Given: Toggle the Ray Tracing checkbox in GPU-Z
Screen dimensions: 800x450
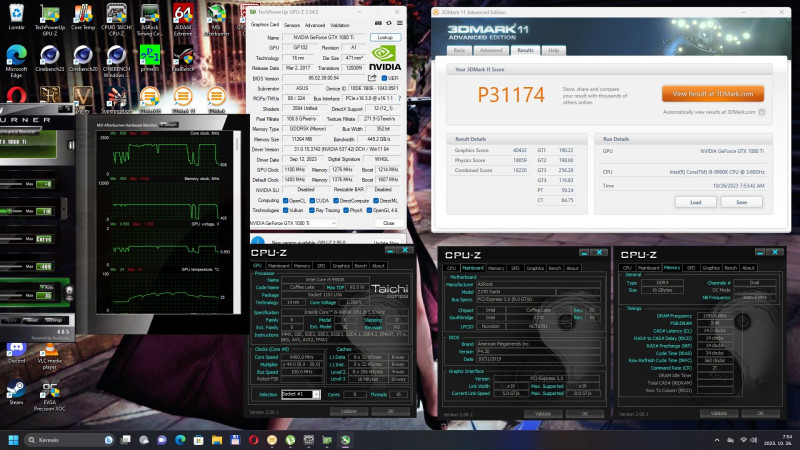Looking at the screenshot, I should (x=312, y=210).
